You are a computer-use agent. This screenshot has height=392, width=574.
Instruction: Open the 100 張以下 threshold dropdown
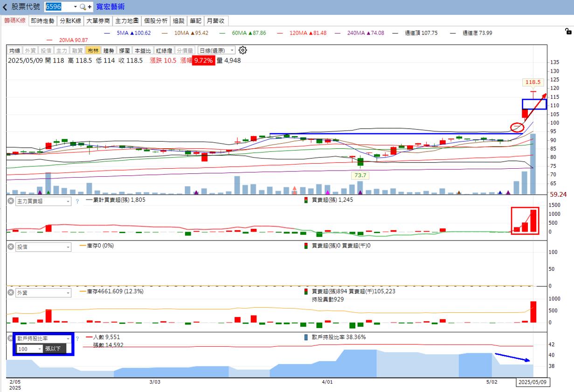coord(30,349)
